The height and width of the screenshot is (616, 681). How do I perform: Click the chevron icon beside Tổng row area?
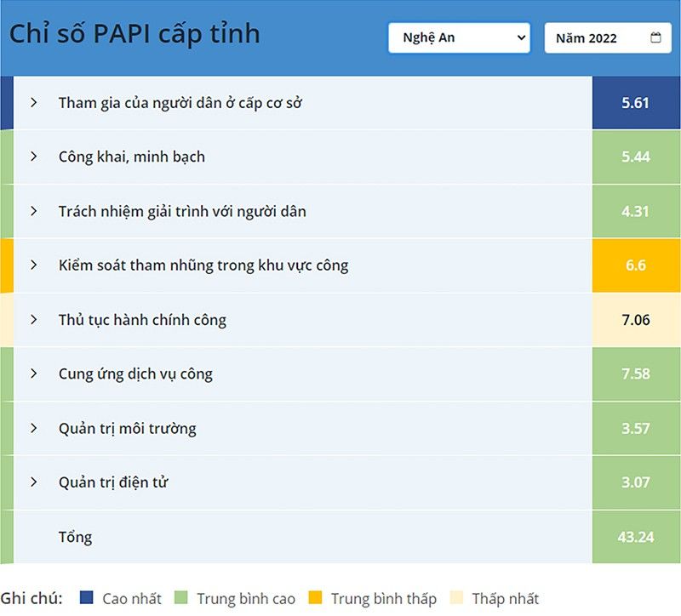pos(34,537)
